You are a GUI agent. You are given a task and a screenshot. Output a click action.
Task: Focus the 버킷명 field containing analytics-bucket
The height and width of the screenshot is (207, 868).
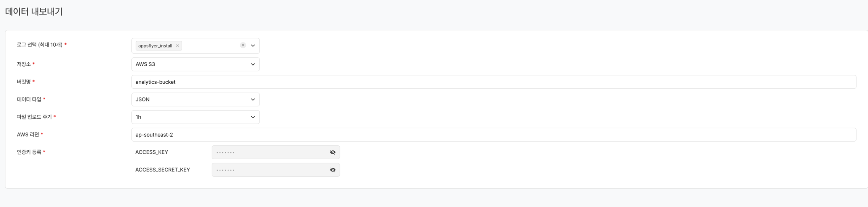(493, 82)
